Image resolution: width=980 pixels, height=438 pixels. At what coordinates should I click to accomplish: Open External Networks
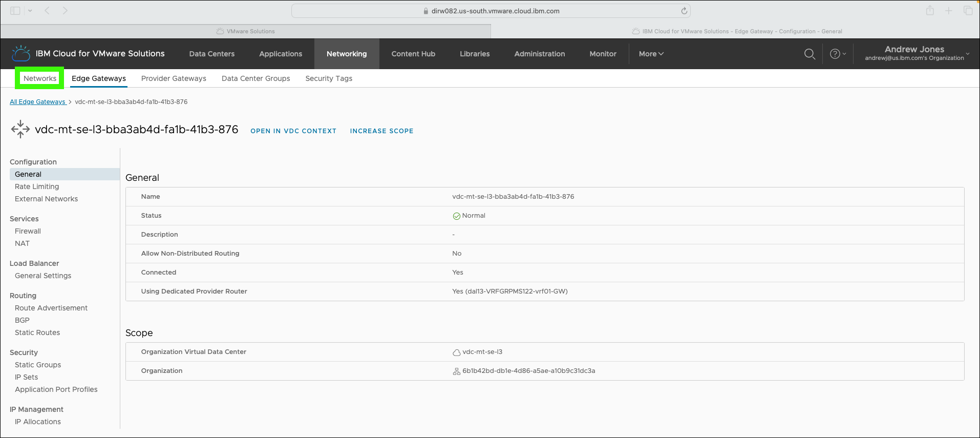coord(46,199)
